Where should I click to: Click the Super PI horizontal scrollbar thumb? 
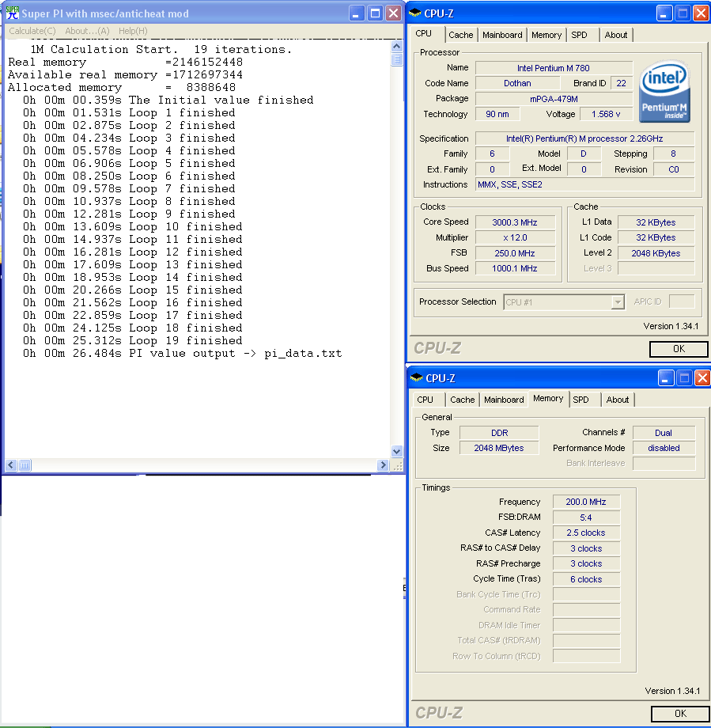pos(25,464)
